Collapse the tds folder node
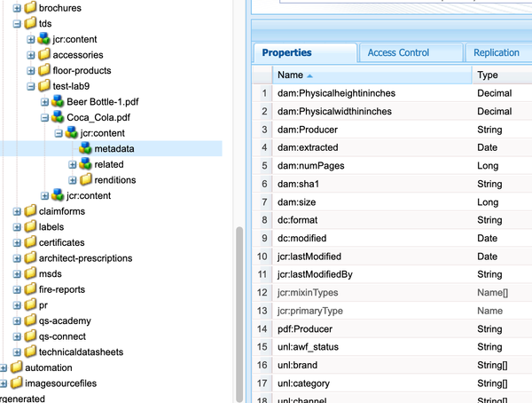 coord(18,23)
